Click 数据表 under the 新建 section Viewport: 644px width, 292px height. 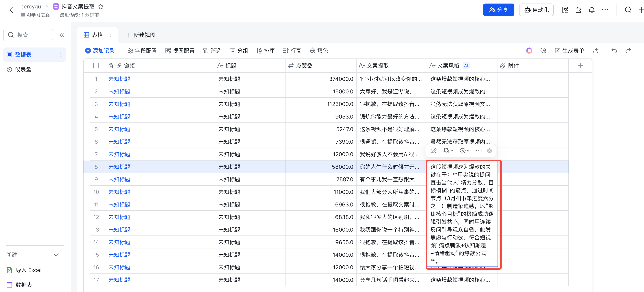[x=19, y=285]
